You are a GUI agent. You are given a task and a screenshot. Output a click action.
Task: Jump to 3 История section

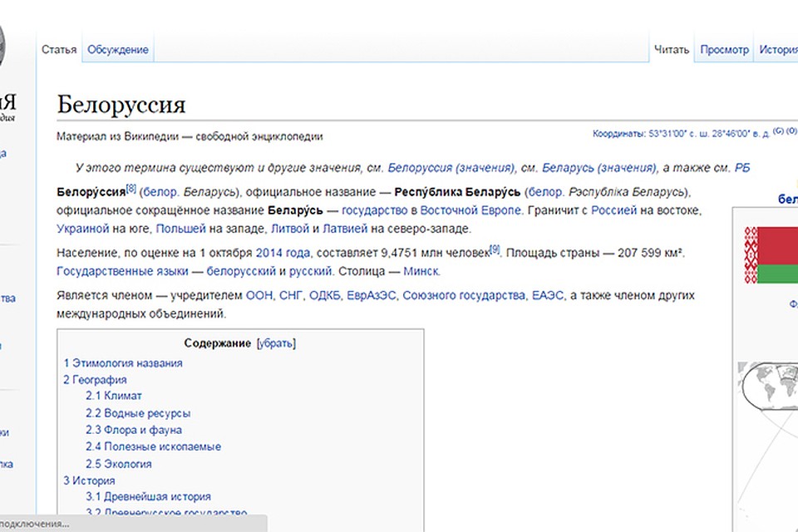click(x=89, y=480)
